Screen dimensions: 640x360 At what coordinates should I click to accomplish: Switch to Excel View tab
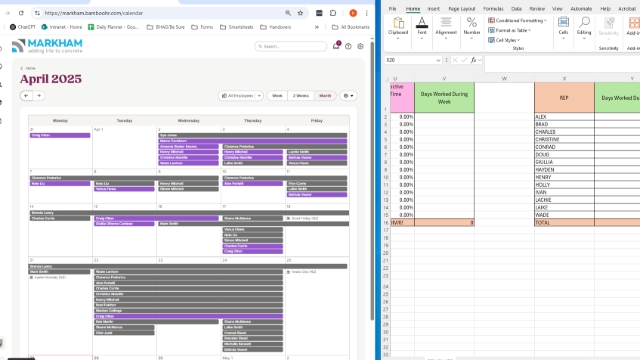click(x=557, y=9)
